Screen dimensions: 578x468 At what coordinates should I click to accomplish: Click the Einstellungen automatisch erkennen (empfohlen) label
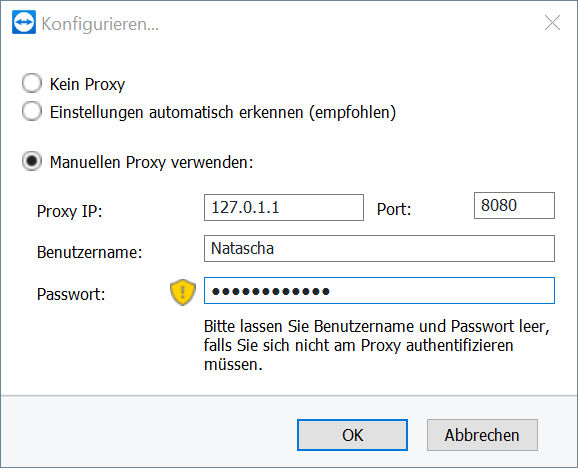223,112
